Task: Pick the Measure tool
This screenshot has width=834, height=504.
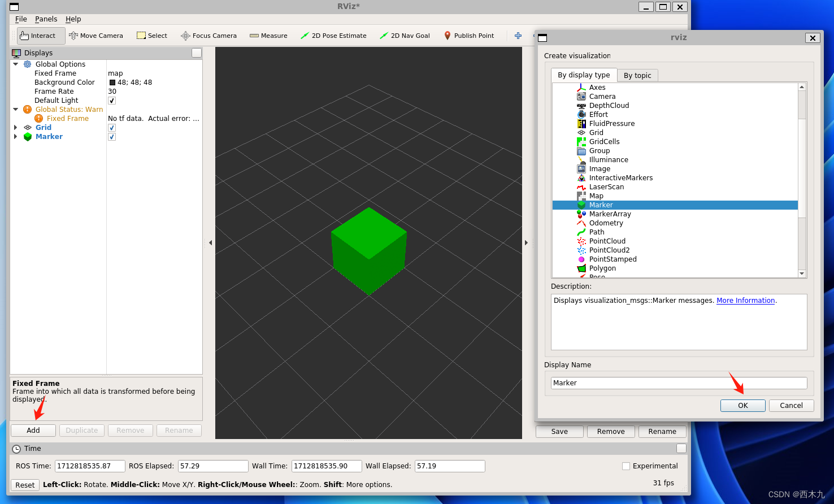Action: (x=269, y=36)
